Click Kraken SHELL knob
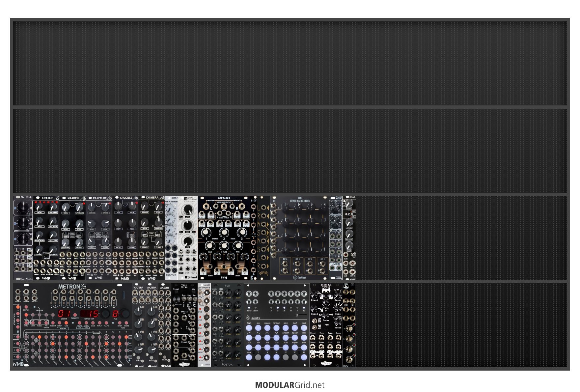 click(66, 207)
